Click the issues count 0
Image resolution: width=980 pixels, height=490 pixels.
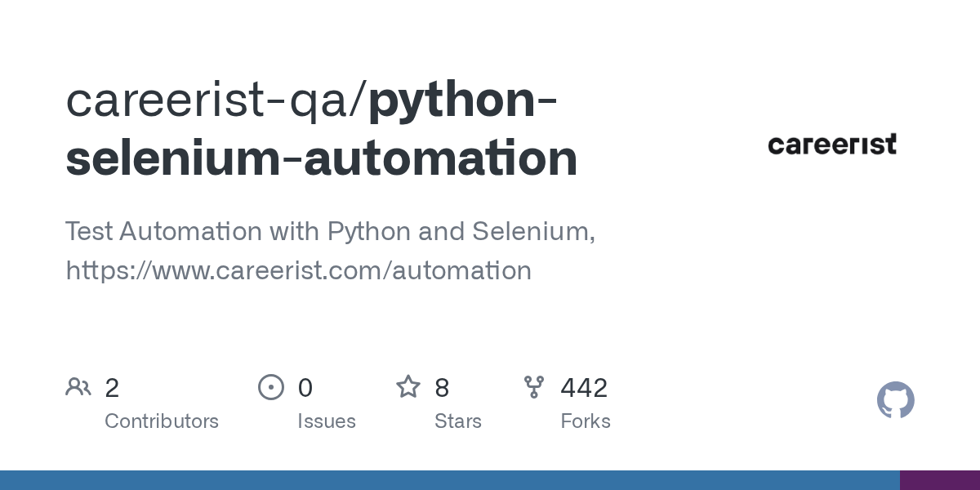pos(305,388)
